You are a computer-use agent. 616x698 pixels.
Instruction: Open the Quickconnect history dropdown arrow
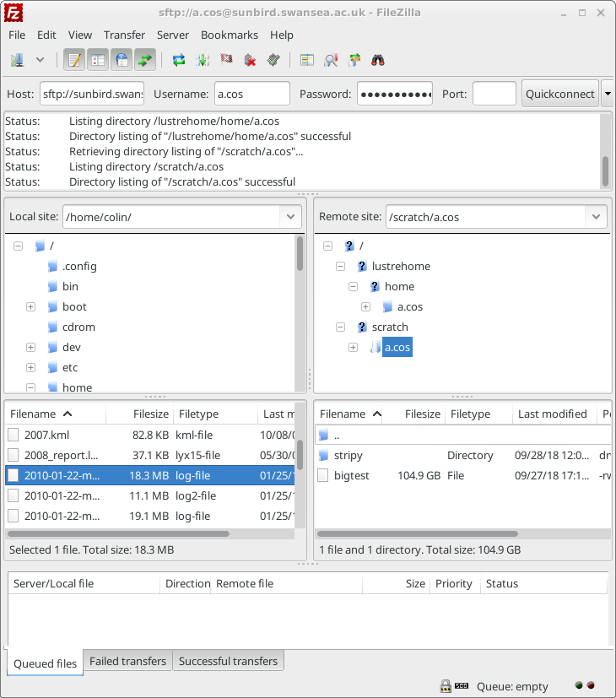(608, 94)
